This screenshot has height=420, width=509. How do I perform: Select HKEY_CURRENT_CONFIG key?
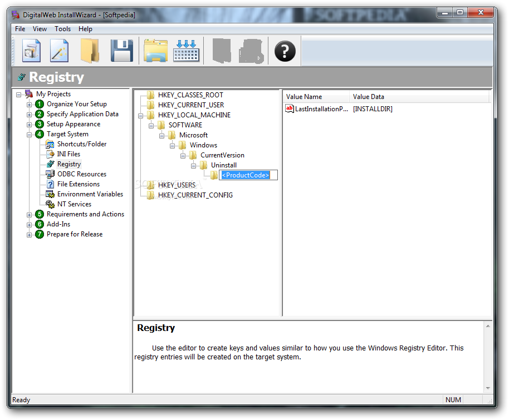(195, 195)
